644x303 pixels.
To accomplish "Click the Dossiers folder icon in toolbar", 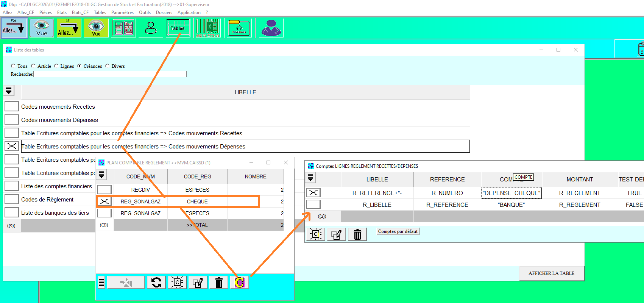I will [x=239, y=28].
